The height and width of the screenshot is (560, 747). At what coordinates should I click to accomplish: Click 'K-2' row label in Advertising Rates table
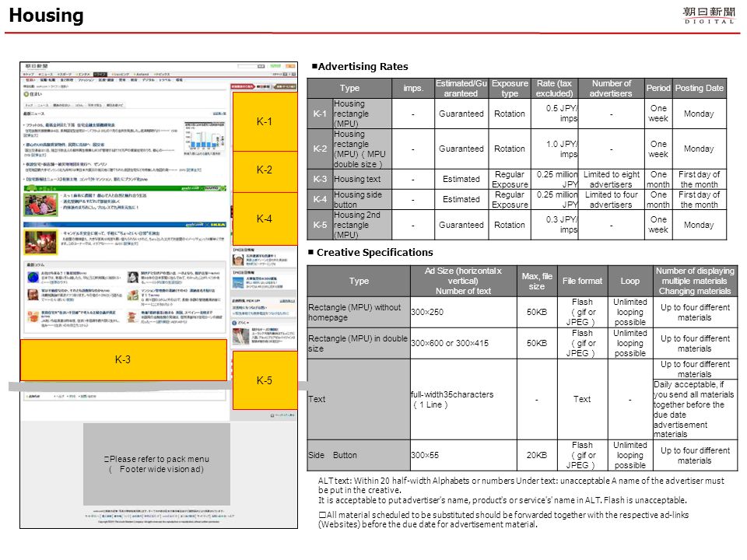pos(320,149)
